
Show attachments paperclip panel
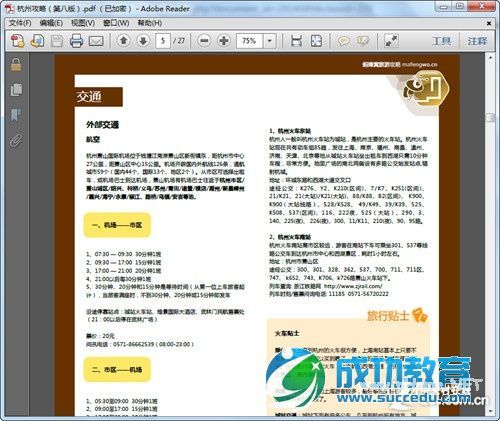[x=16, y=140]
